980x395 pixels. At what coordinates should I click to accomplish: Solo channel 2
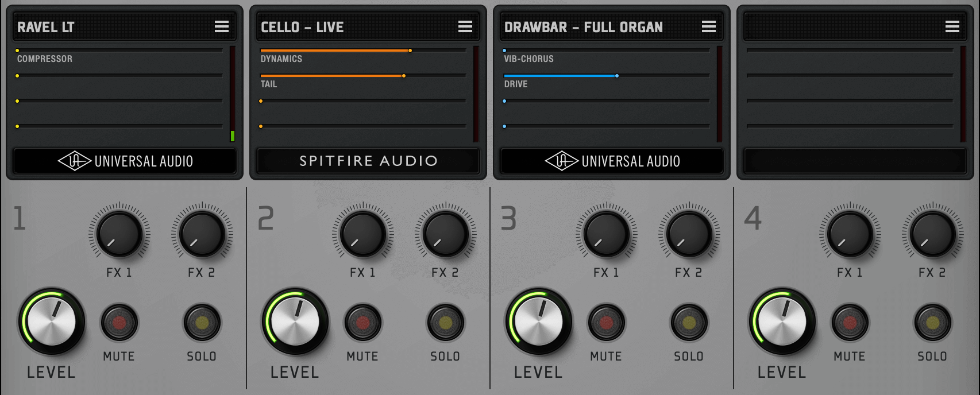[x=445, y=323]
